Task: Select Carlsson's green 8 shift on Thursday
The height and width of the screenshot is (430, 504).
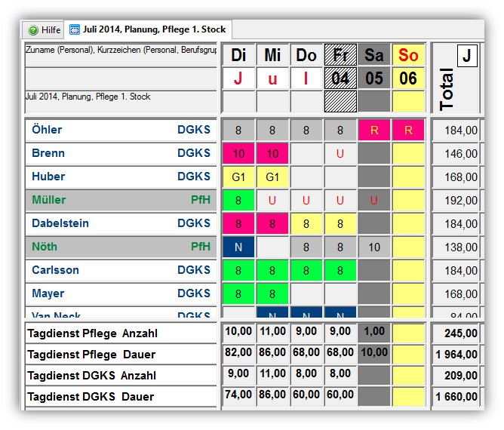Action: (x=306, y=271)
